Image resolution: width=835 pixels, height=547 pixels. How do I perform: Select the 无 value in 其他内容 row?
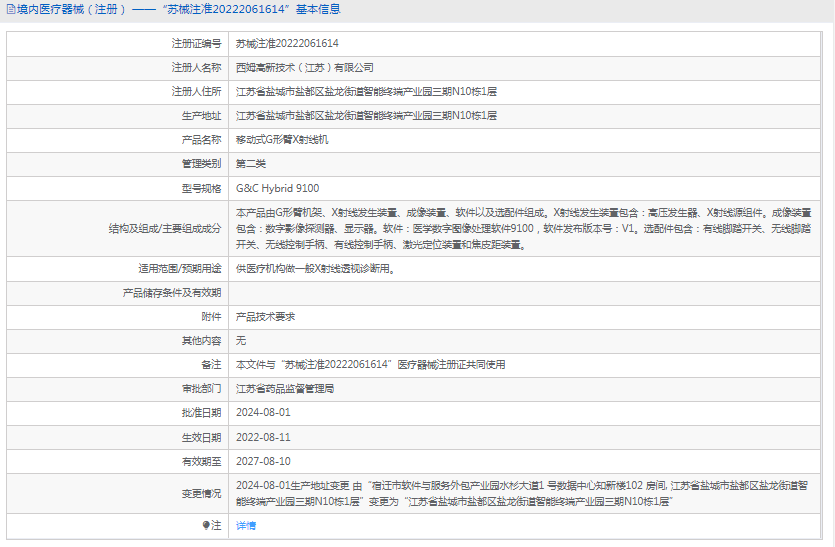click(241, 341)
